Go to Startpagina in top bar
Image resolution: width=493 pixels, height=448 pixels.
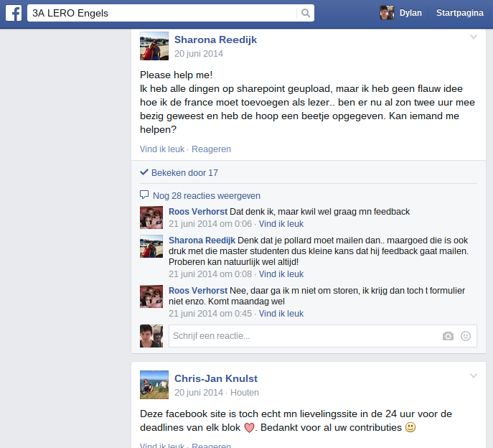(x=460, y=13)
